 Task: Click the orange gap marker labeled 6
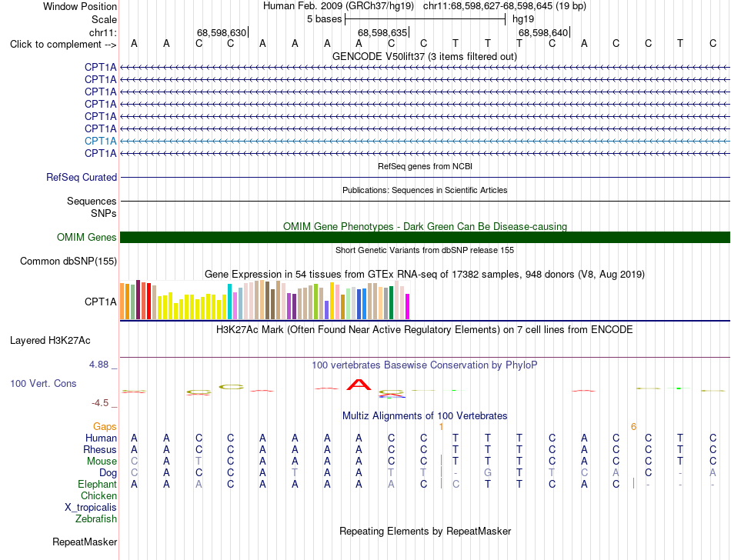pos(633,427)
